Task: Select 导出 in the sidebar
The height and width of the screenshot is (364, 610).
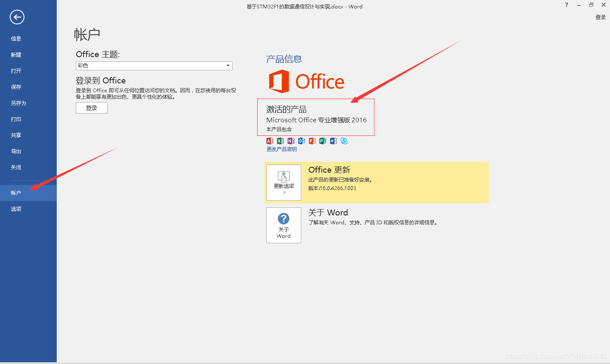Action: point(28,151)
